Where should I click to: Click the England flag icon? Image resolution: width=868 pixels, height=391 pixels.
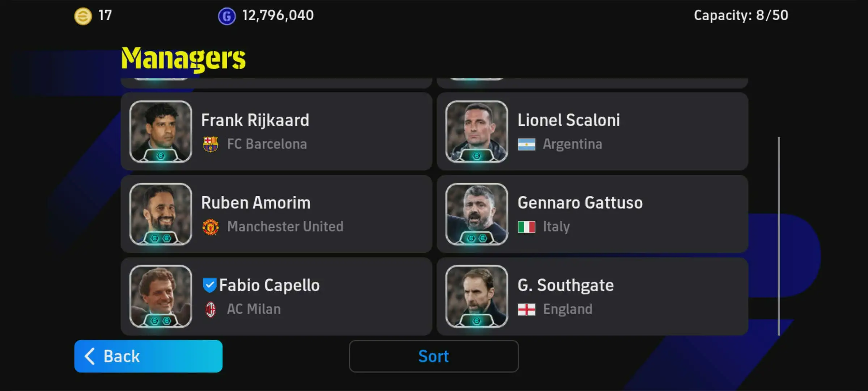tap(526, 310)
